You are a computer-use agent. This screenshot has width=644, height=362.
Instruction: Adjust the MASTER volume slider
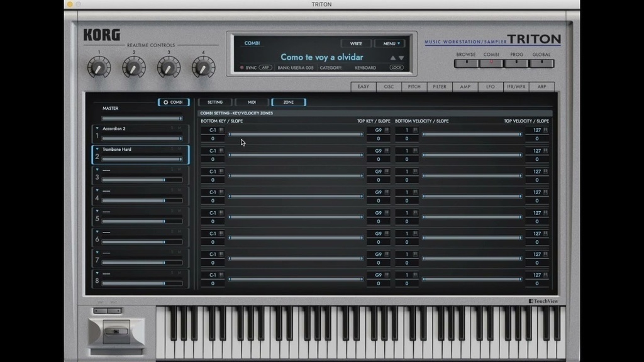click(142, 118)
